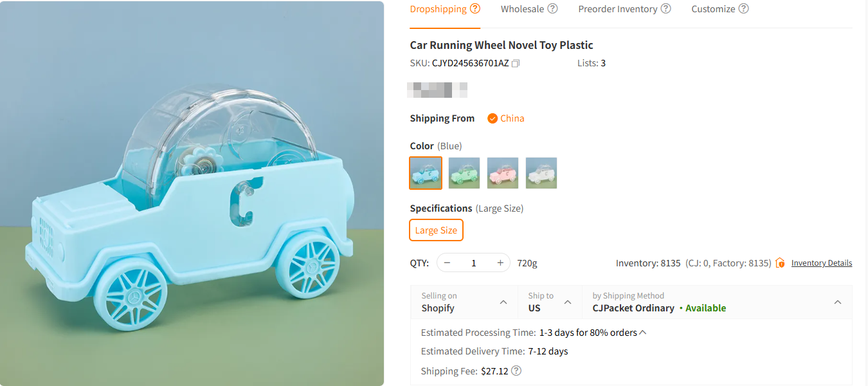Expand the Selling on Shopify dropdown

point(503,302)
